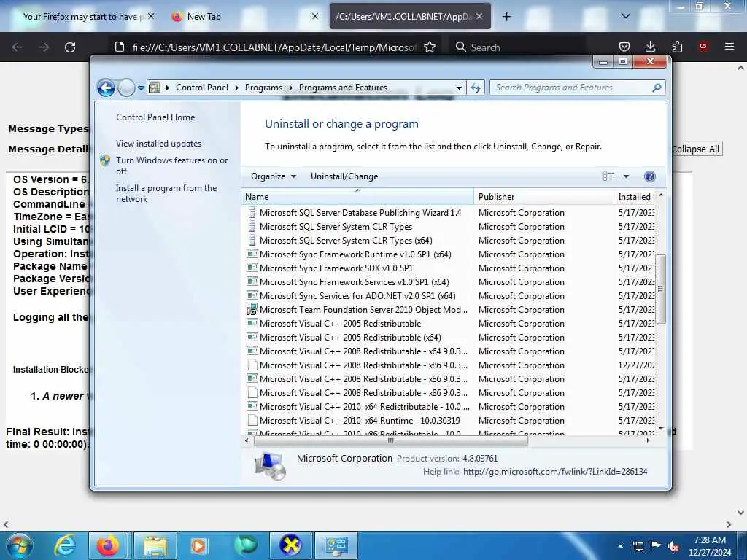The height and width of the screenshot is (560, 747).
Task: Bookmark this page with the star icon
Action: 430,47
